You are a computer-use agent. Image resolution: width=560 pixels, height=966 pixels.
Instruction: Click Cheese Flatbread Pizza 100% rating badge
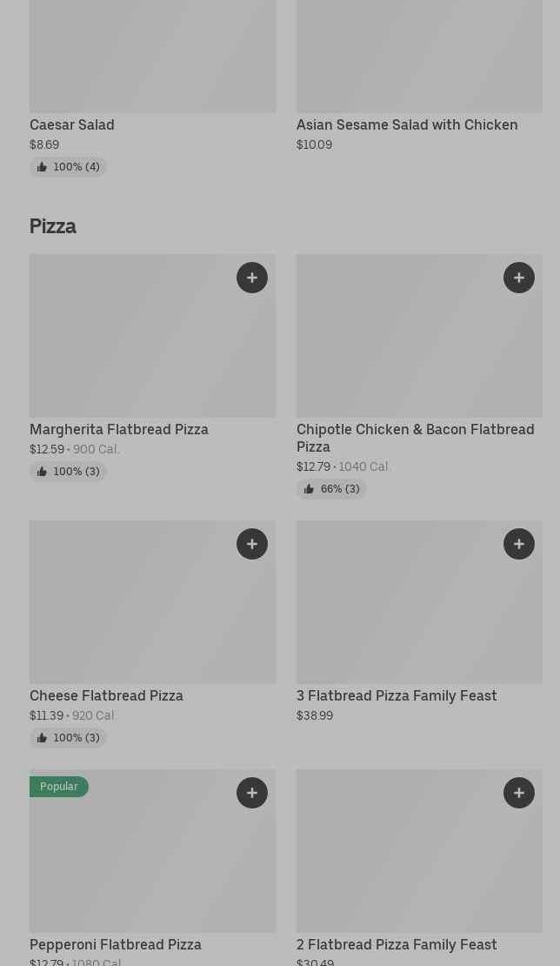tap(68, 738)
